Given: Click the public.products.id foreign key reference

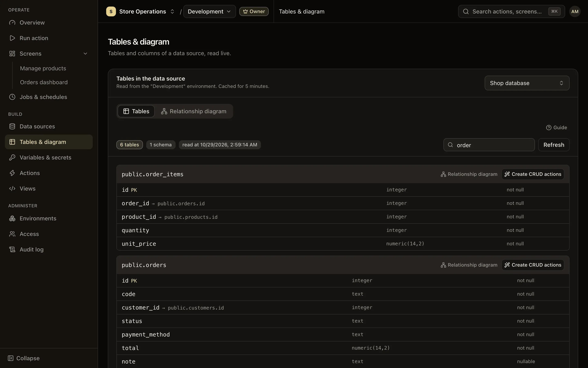Looking at the screenshot, I should coord(191,217).
